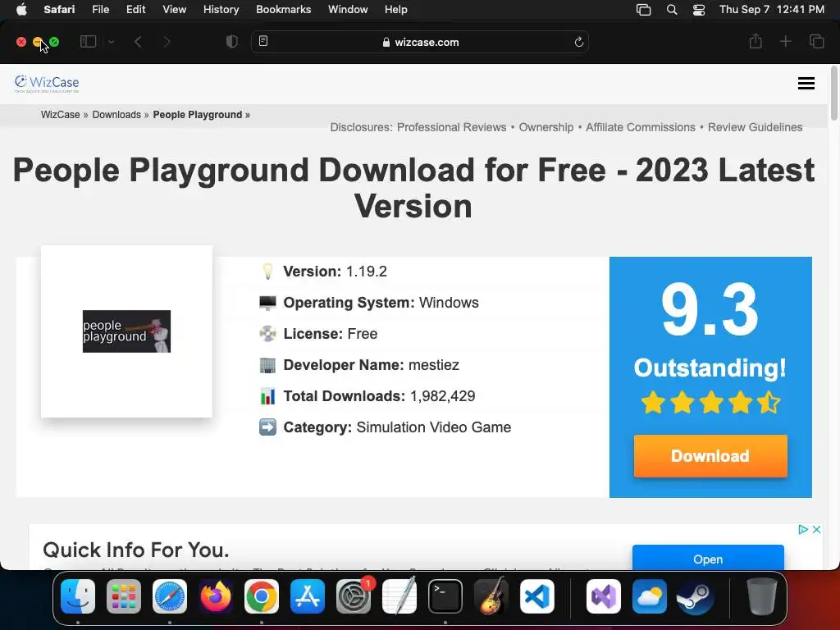The image size is (840, 630).
Task: Click the five-star rating row
Action: (710, 402)
